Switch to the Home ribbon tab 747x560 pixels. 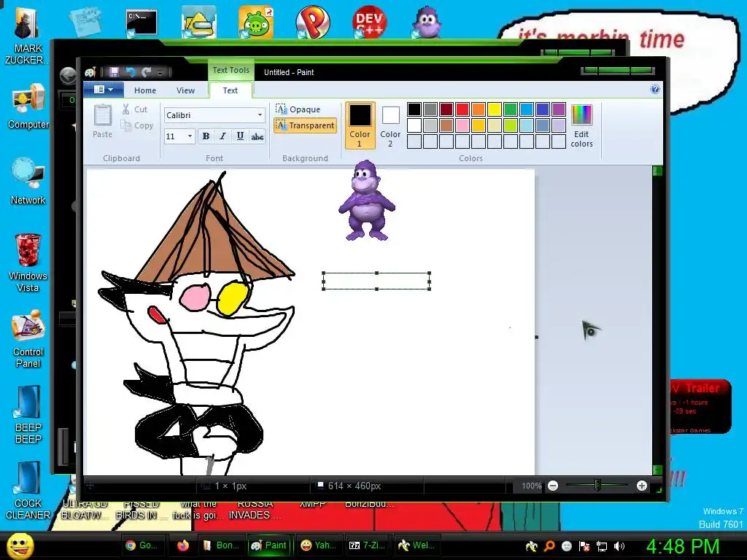click(145, 90)
